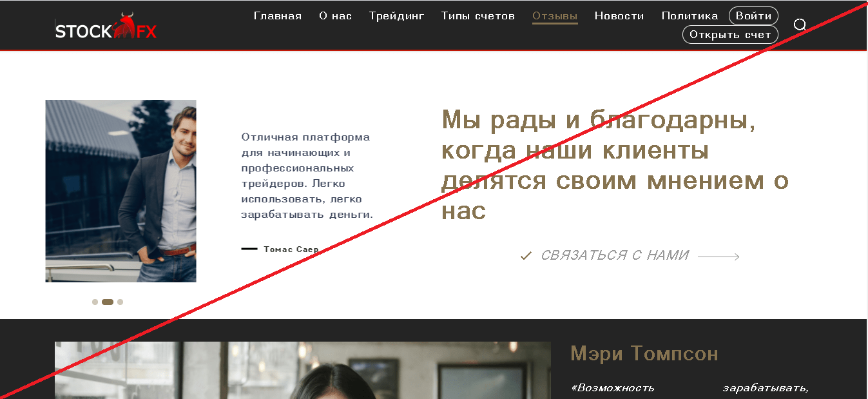This screenshot has width=868, height=399.
Task: Click the StockFX logo
Action: point(106,27)
